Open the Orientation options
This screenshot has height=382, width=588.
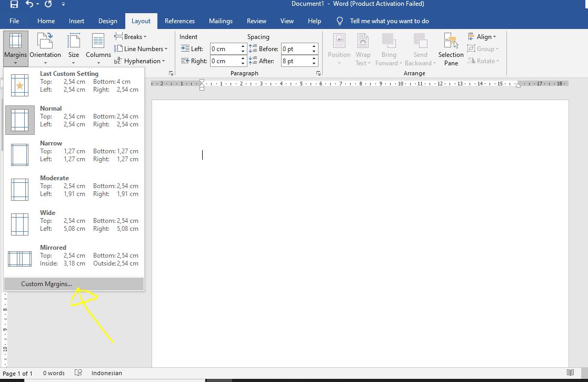pos(45,47)
